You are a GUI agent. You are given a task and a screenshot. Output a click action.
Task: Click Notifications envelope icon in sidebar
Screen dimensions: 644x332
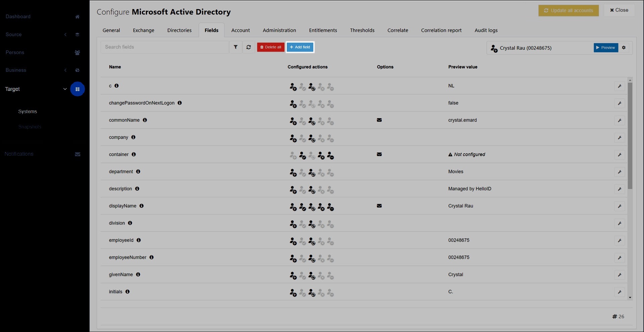77,154
